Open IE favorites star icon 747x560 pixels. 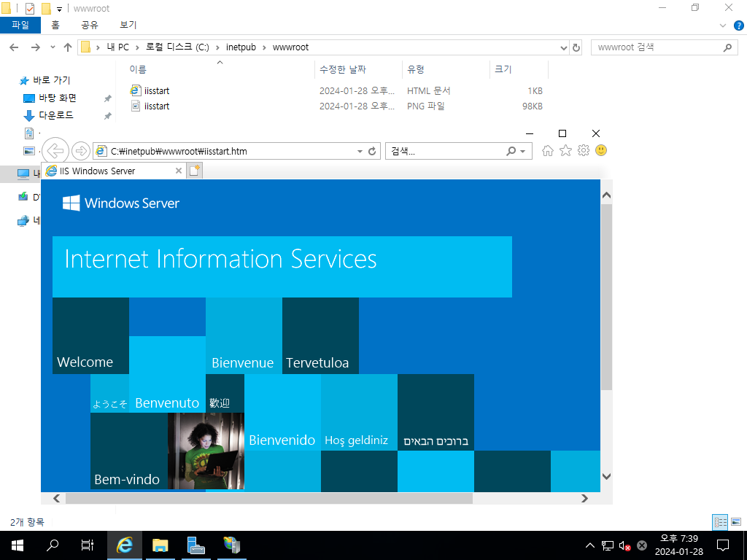point(565,151)
